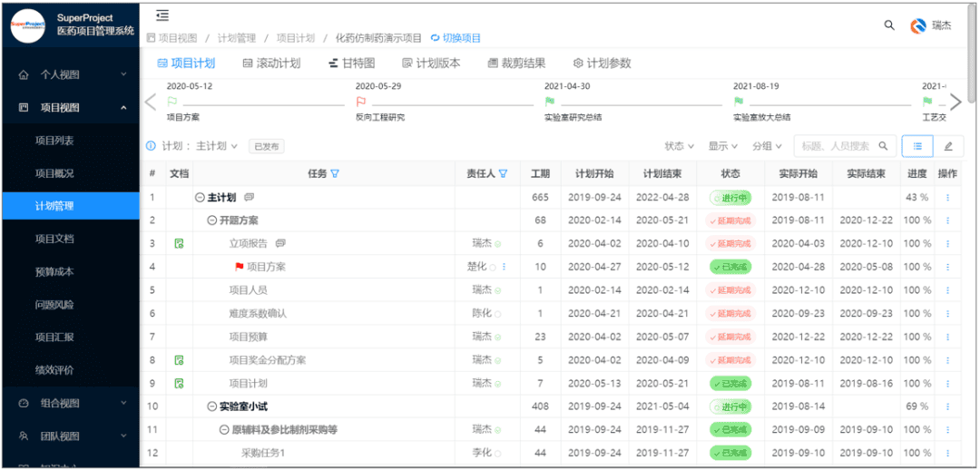This screenshot has width=980, height=470.
Task: Open the 计划版本 tab
Action: [431, 64]
